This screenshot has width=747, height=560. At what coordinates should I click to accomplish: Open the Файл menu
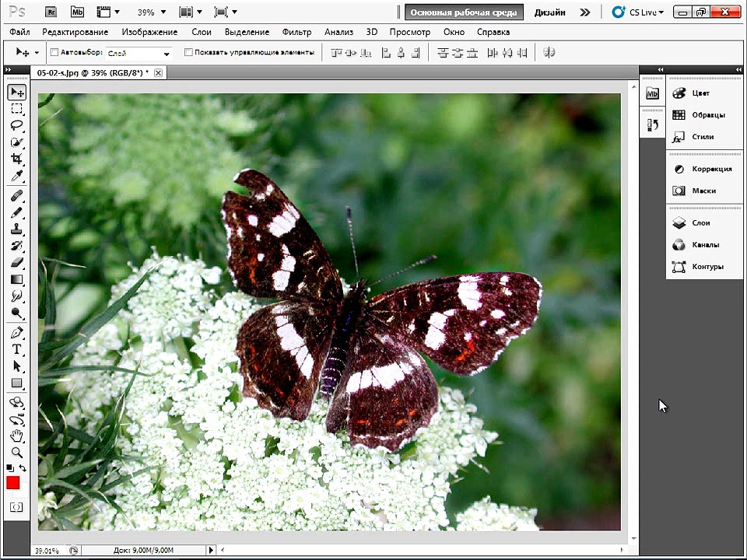pos(19,32)
